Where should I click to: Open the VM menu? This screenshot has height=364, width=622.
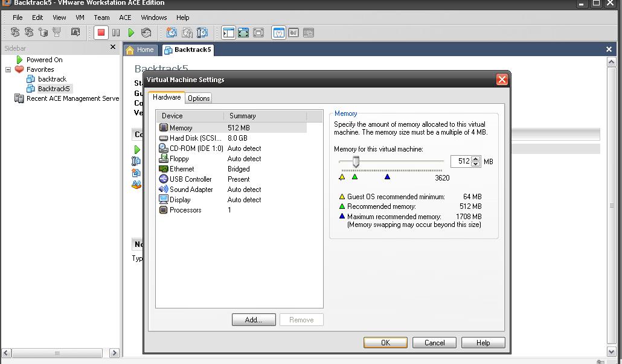[80, 18]
